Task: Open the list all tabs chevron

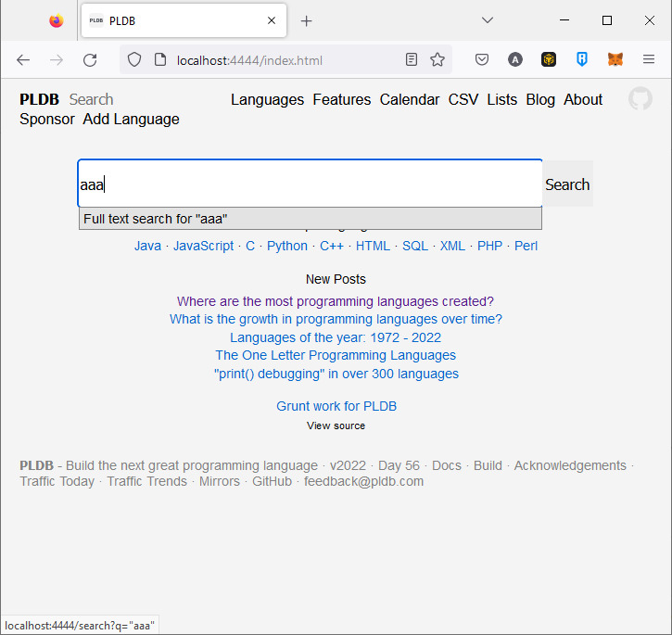Action: 488,20
